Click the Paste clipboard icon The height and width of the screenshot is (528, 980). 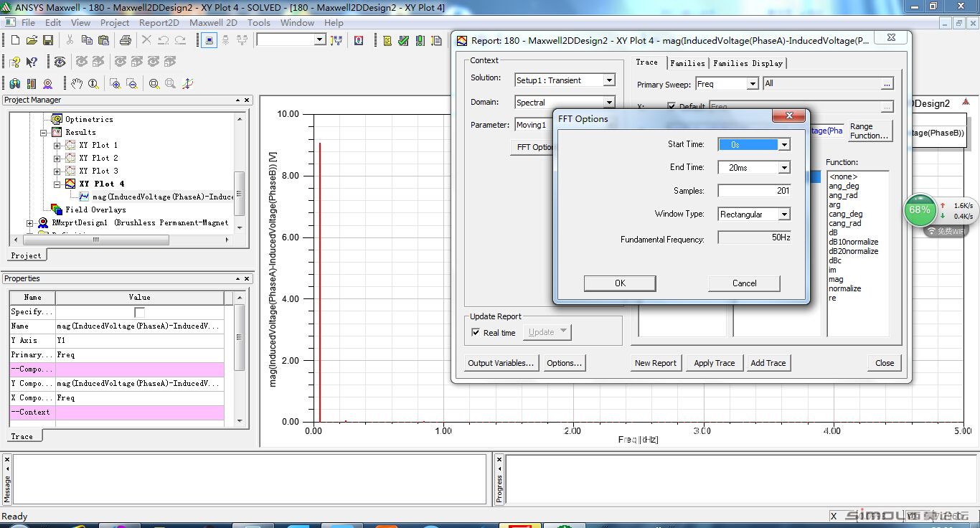[x=104, y=41]
